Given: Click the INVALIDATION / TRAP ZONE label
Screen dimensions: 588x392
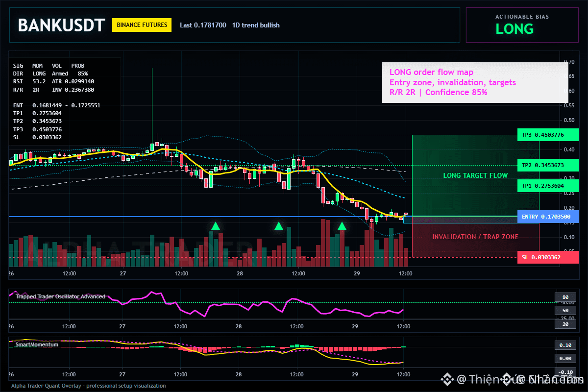Looking at the screenshot, I should point(475,237).
